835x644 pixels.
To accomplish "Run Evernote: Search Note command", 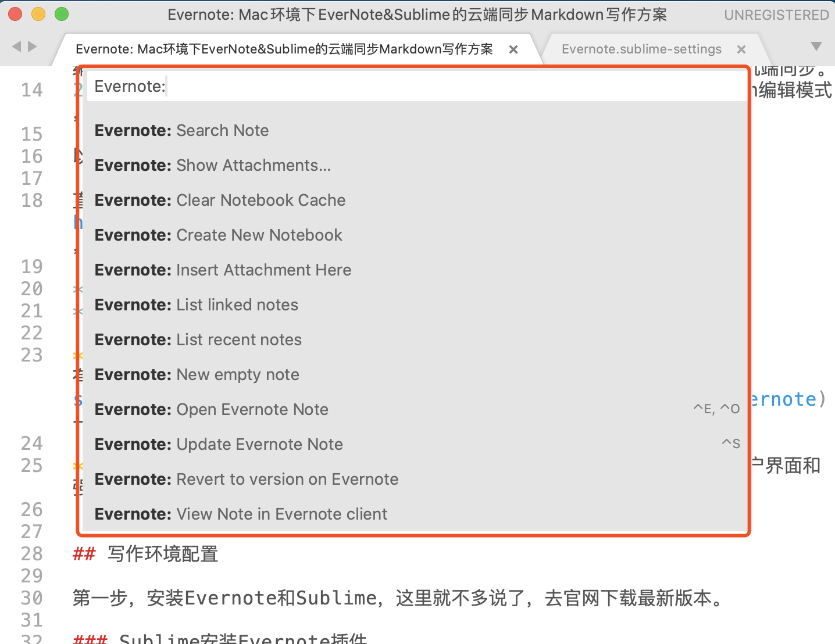I will coord(414,130).
